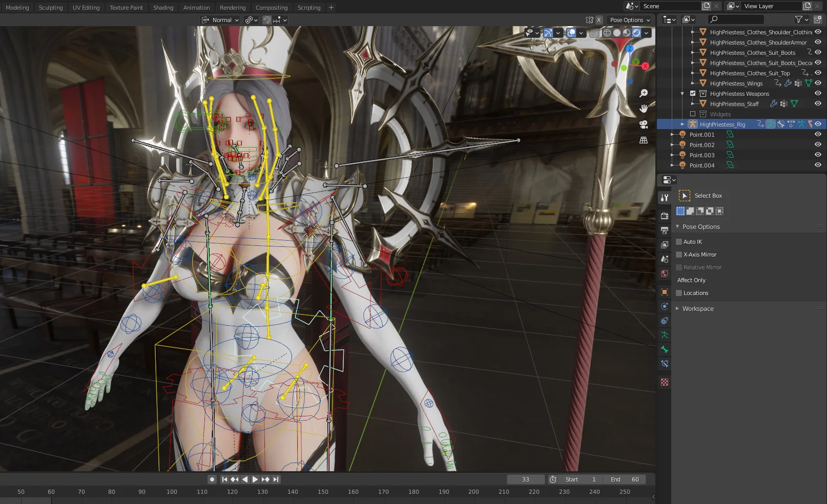Open the Physics properties tab

(x=665, y=306)
